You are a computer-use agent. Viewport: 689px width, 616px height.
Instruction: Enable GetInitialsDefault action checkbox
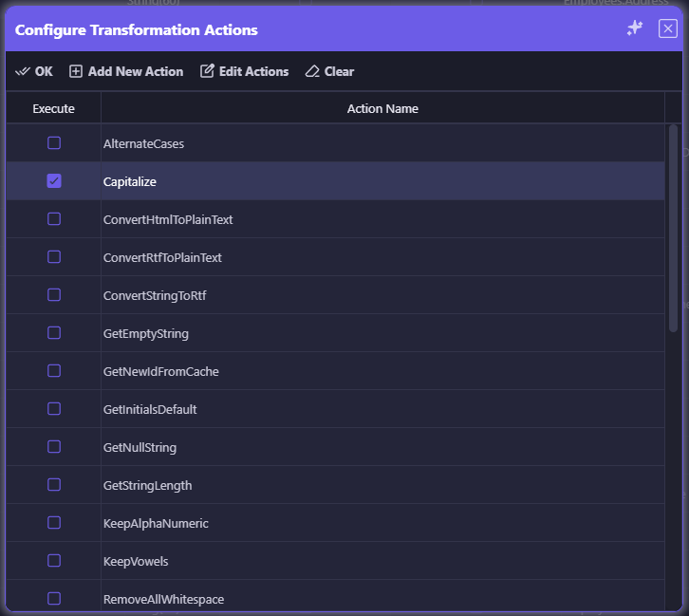coord(54,409)
